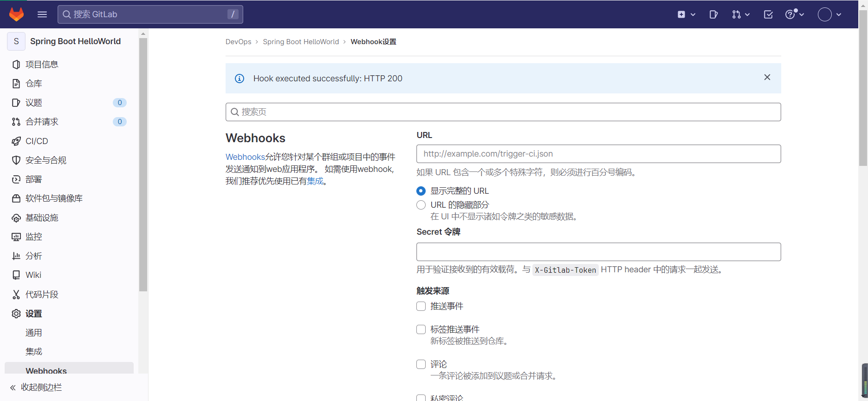Click the 搜索 GitLab search field
This screenshot has height=401, width=868.
coord(150,14)
